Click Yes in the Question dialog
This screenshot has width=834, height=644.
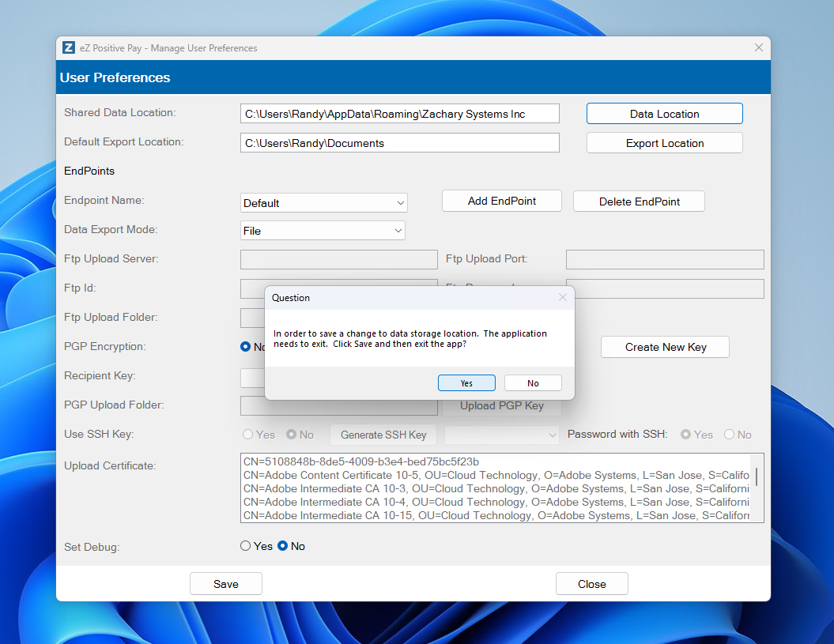466,383
